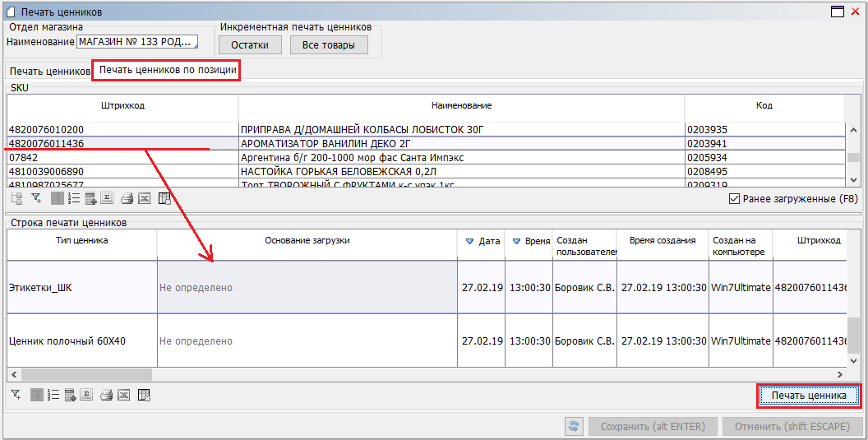Click the sum icon in the price tag rows toolbar

coord(86,395)
